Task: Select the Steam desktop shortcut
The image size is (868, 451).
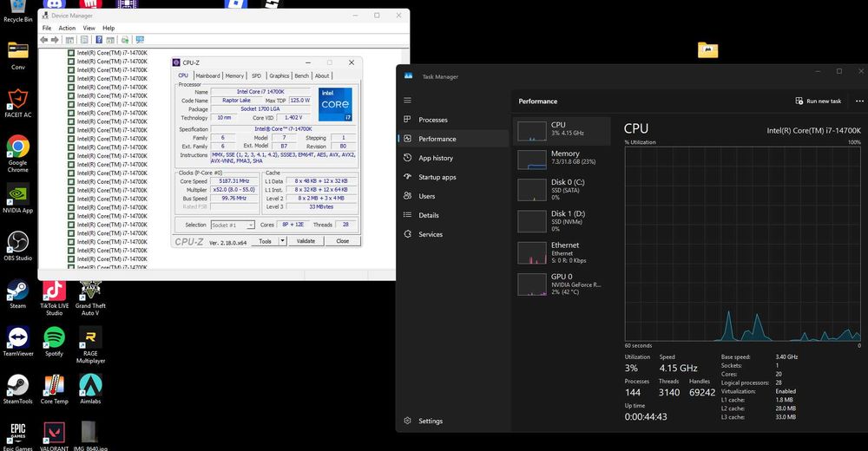Action: pos(17,294)
